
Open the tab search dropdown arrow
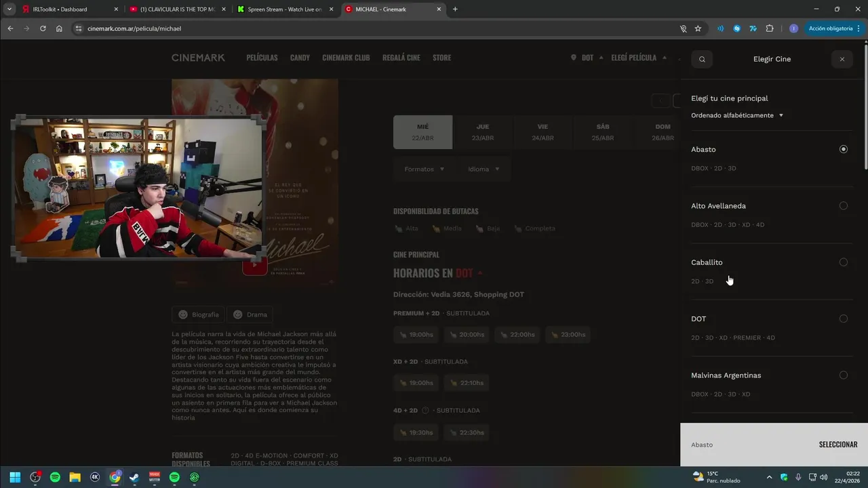coord(9,9)
